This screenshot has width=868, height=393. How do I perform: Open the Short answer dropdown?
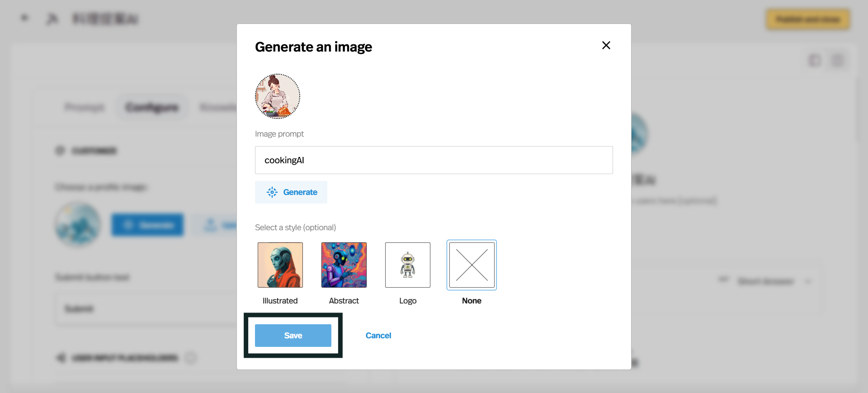pos(765,281)
